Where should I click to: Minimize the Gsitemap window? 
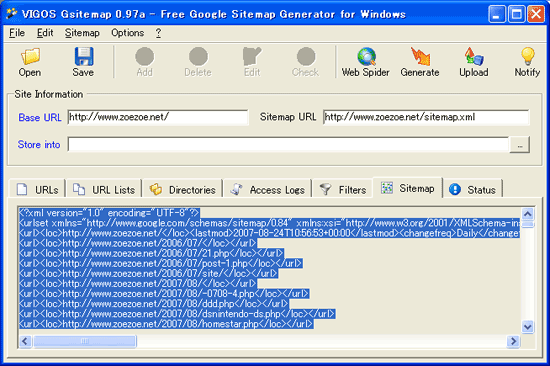(x=497, y=14)
